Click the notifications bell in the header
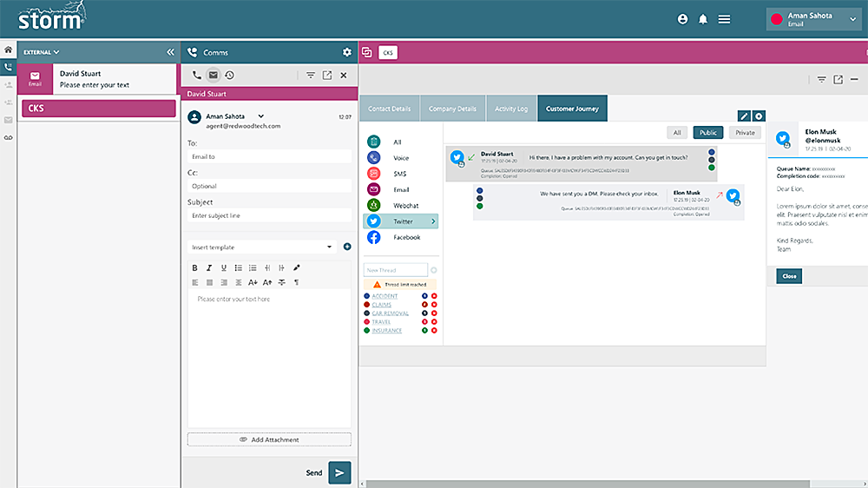This screenshot has height=488, width=868. (703, 19)
